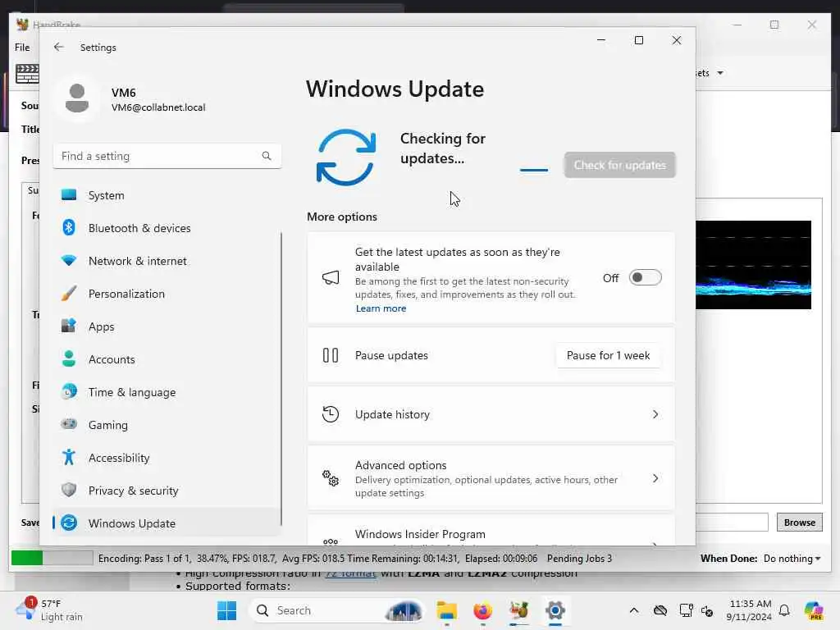Image resolution: width=840 pixels, height=630 pixels.
Task: Select Gaming in Settings sidebar
Action: pos(167,424)
